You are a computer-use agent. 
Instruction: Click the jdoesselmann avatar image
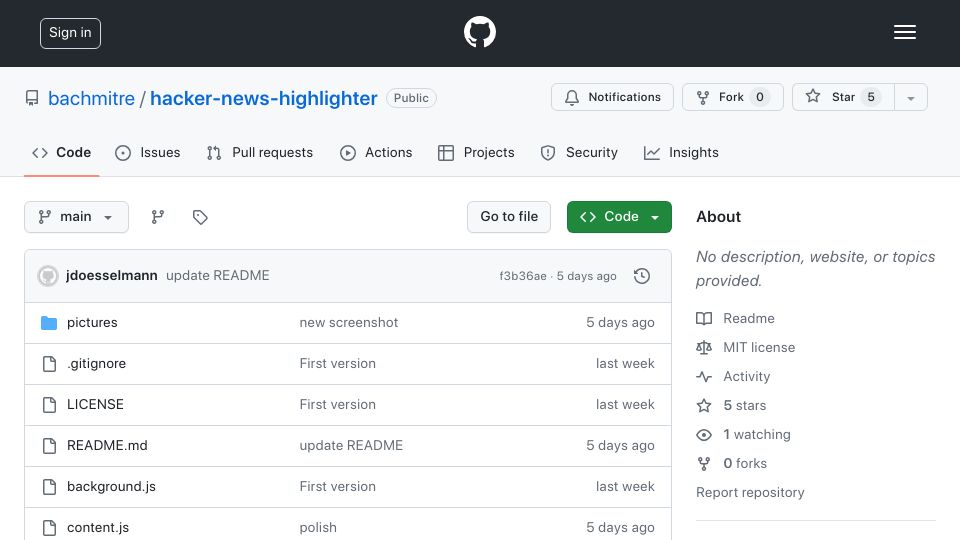click(x=48, y=276)
